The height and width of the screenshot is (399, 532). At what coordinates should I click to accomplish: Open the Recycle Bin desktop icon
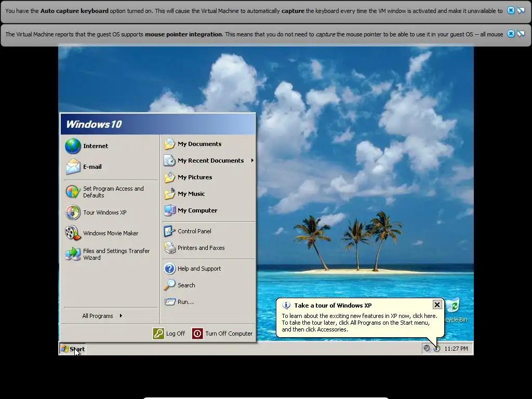(454, 305)
